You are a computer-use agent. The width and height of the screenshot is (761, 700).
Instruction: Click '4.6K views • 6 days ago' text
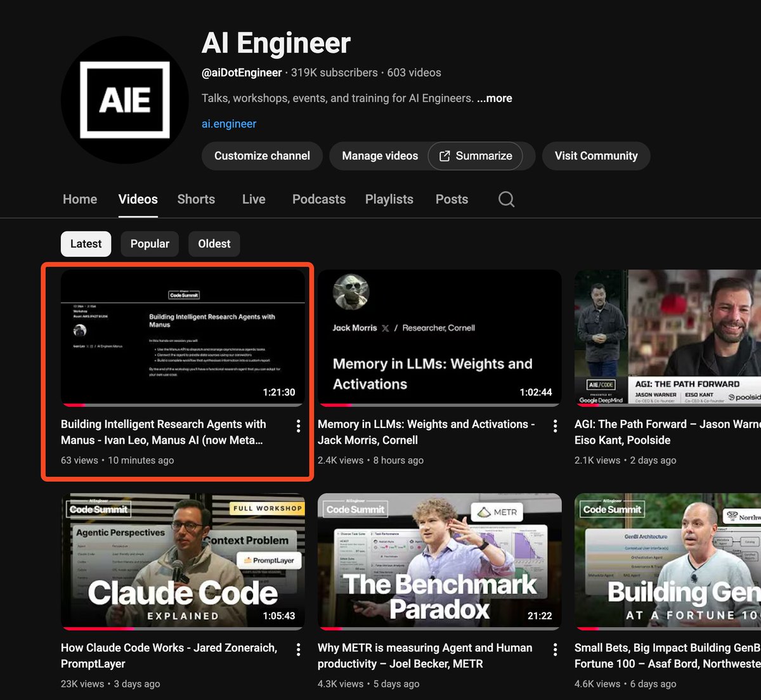[x=625, y=684]
